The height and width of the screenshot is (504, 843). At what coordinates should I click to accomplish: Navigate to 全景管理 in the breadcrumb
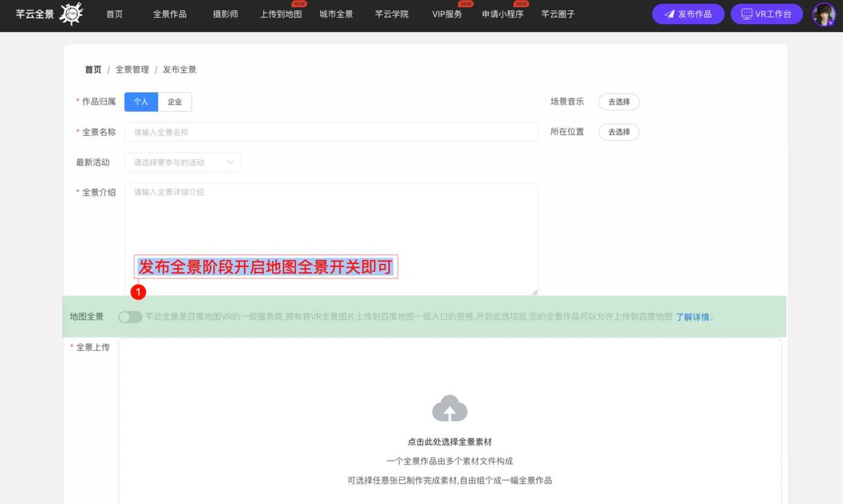click(x=132, y=69)
